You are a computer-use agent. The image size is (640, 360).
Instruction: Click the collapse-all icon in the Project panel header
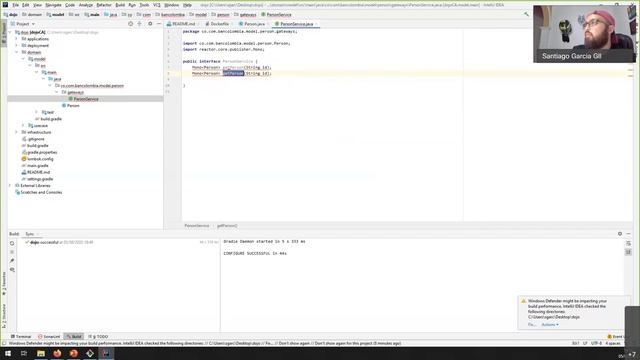click(140, 24)
